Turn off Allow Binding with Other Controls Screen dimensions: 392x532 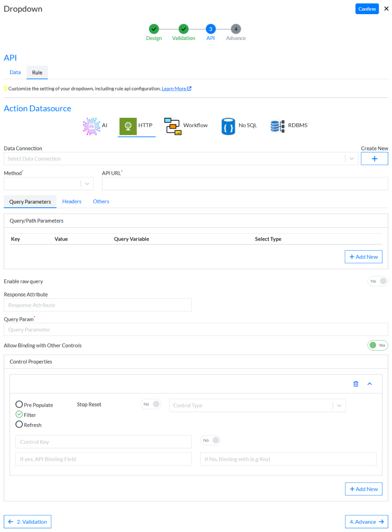tap(377, 345)
